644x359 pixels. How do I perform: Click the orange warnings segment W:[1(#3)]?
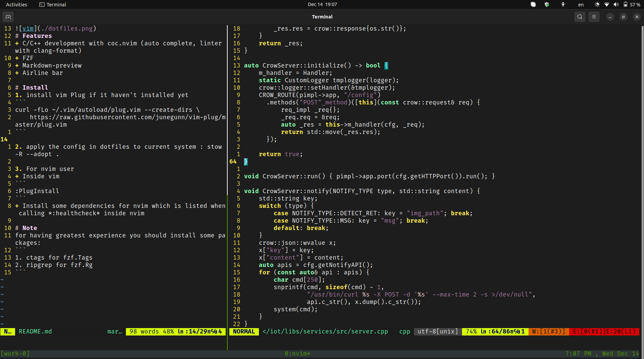(549, 331)
